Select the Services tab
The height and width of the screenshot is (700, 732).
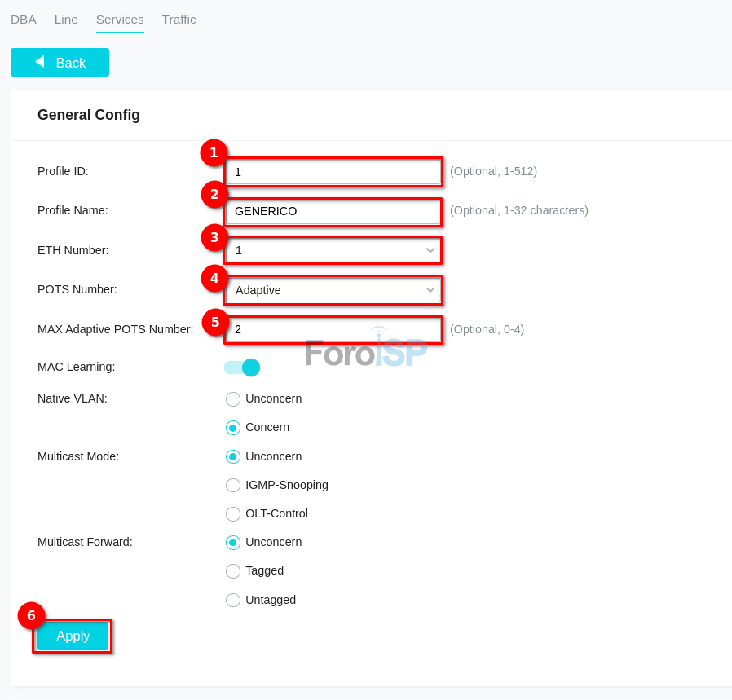pos(120,20)
